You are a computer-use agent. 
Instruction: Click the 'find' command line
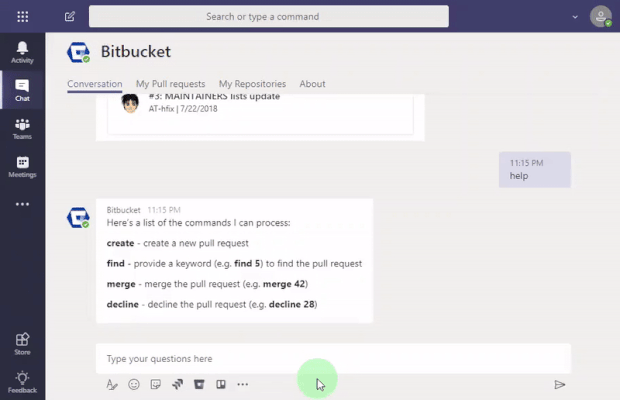pyautogui.click(x=234, y=264)
